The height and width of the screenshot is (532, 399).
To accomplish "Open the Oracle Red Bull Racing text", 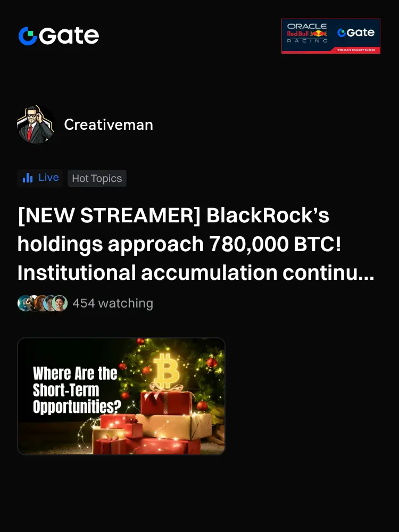I will pyautogui.click(x=307, y=33).
